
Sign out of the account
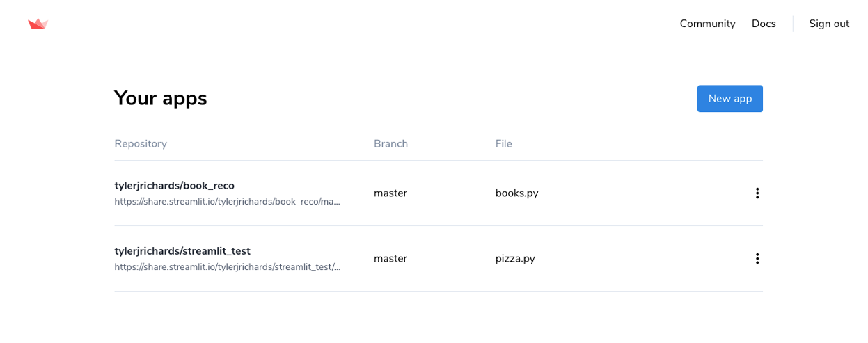pyautogui.click(x=828, y=24)
